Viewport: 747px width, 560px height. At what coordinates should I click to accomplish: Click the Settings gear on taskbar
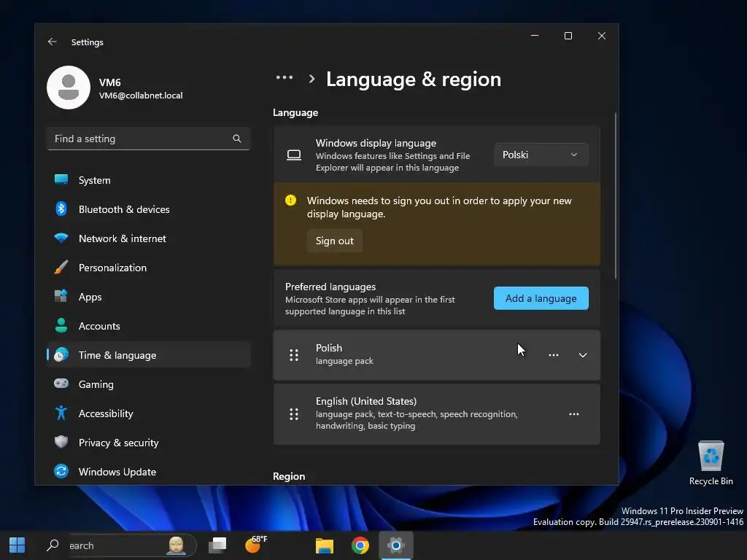point(396,545)
